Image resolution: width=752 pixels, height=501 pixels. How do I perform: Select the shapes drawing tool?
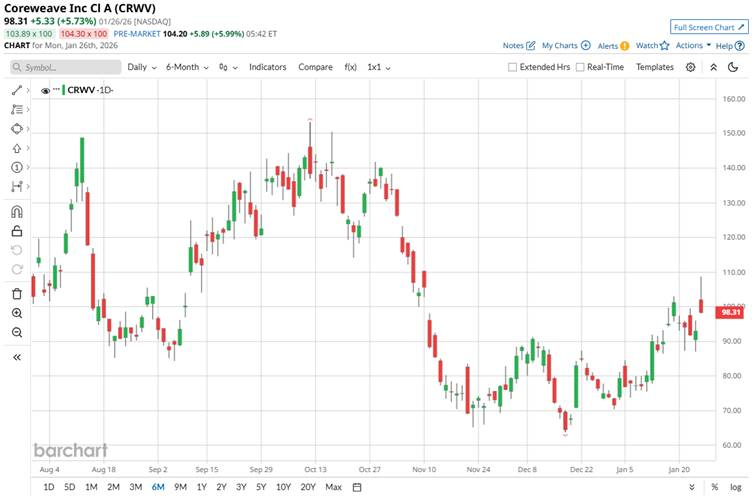tap(17, 128)
